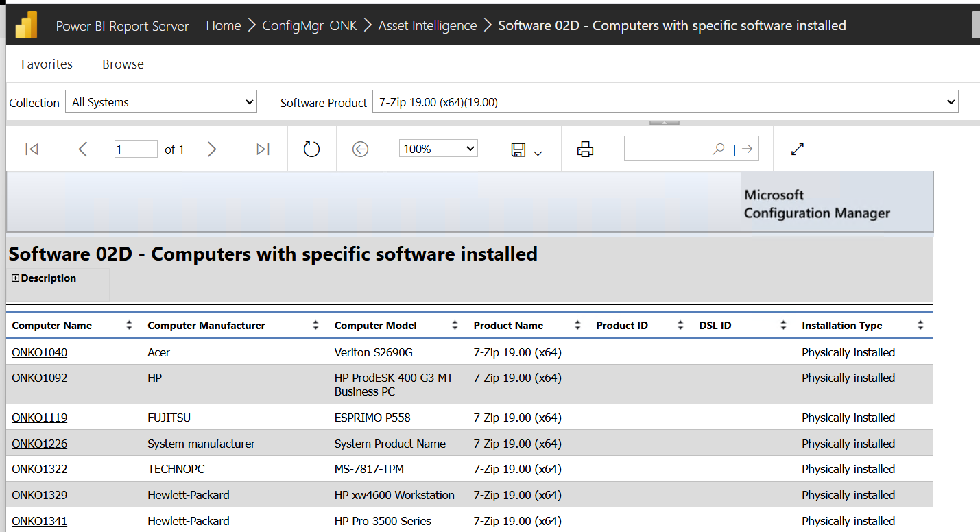Image resolution: width=980 pixels, height=532 pixels.
Task: Open the Power BI Report Server home
Action: tap(122, 26)
